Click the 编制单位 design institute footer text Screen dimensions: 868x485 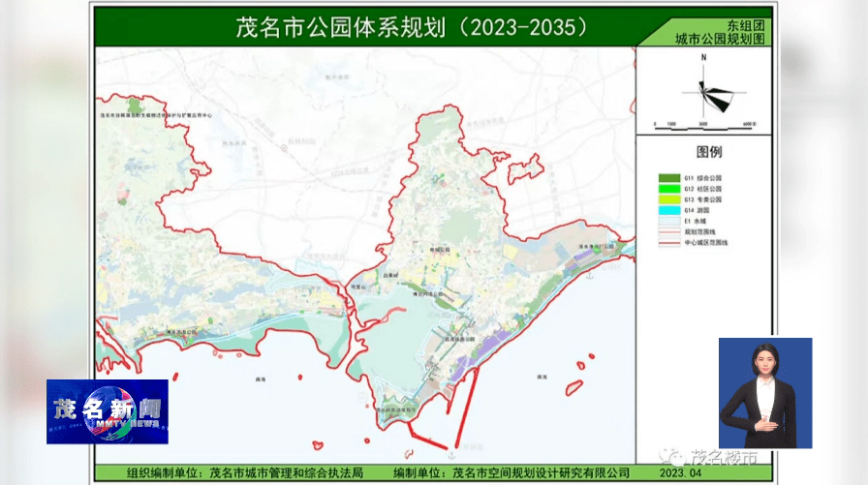coord(516,474)
